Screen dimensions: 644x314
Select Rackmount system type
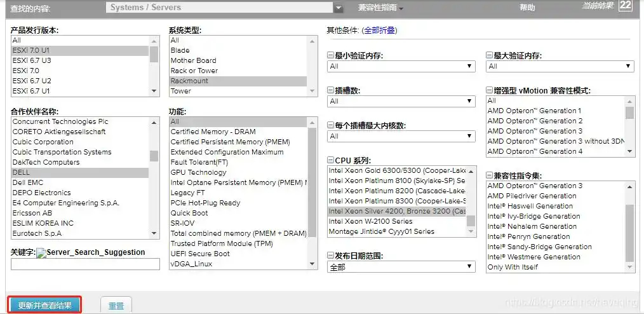pos(238,81)
